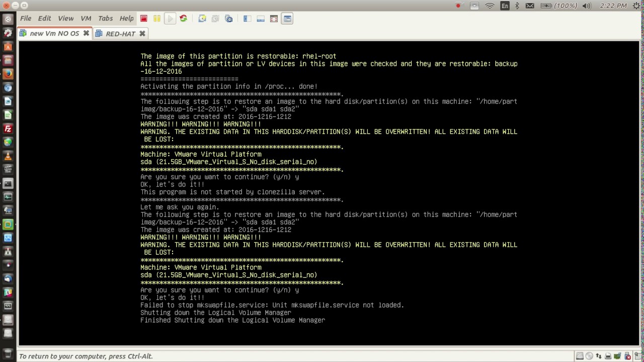Open the Tabs menu
The image size is (644, 362).
pyautogui.click(x=105, y=18)
